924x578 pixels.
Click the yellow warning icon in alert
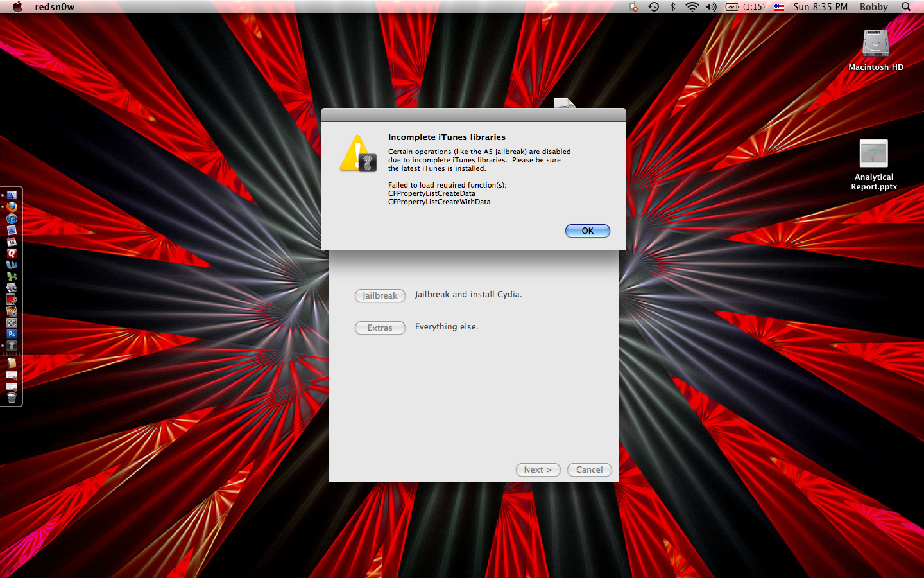[358, 153]
